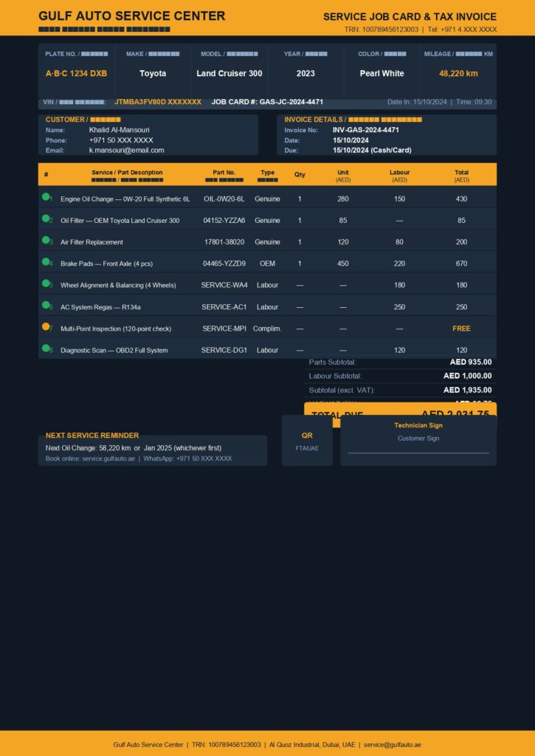Click the Total (AED) column header
535x756 pixels.
[x=461, y=176]
